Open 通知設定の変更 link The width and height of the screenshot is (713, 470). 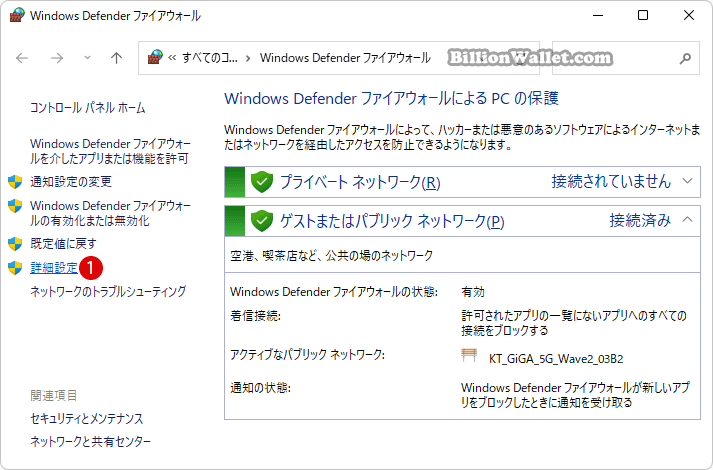(71, 182)
